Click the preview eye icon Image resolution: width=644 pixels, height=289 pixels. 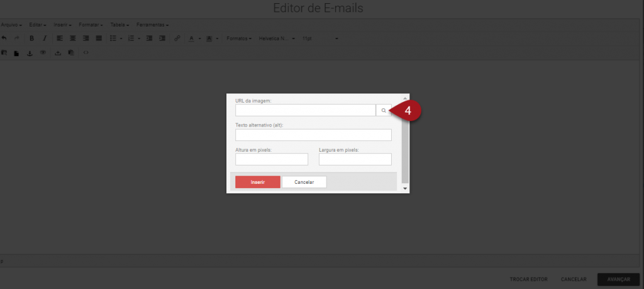tap(43, 53)
